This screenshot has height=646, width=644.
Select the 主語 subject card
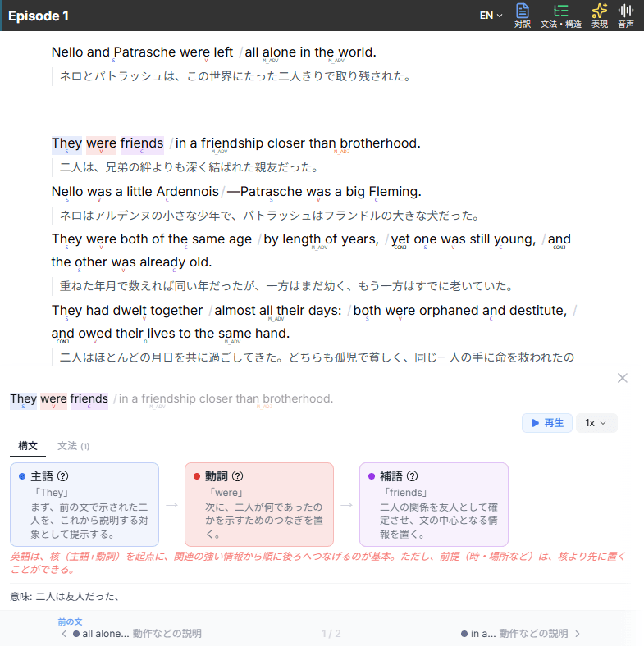(x=84, y=504)
